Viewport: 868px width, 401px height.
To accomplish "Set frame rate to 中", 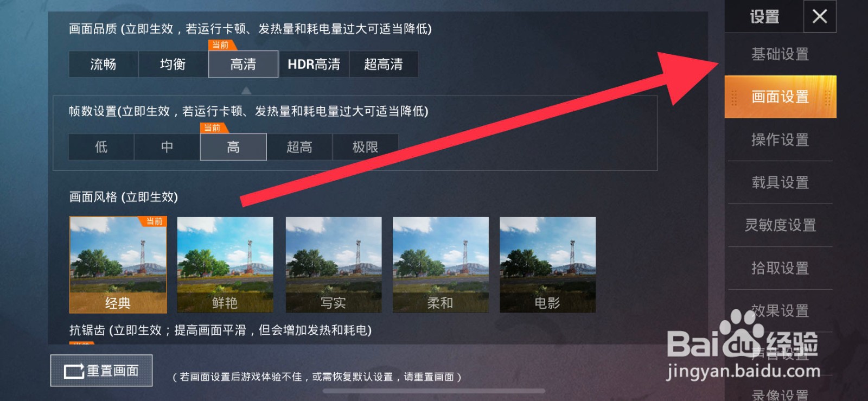I will [x=167, y=147].
